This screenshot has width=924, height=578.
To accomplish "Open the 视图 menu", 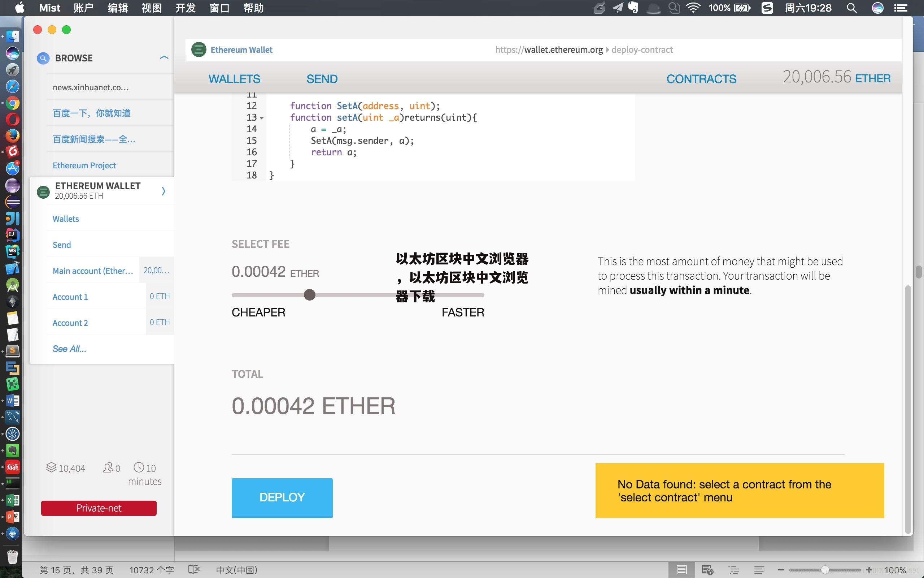I will (x=152, y=8).
